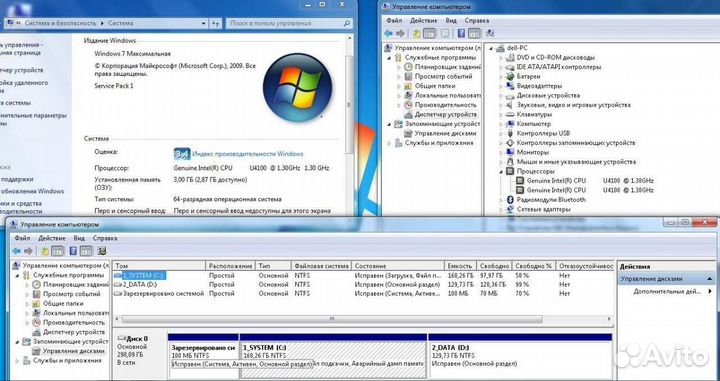Collapse the Процессоры device category
720x381 pixels.
tap(501, 171)
